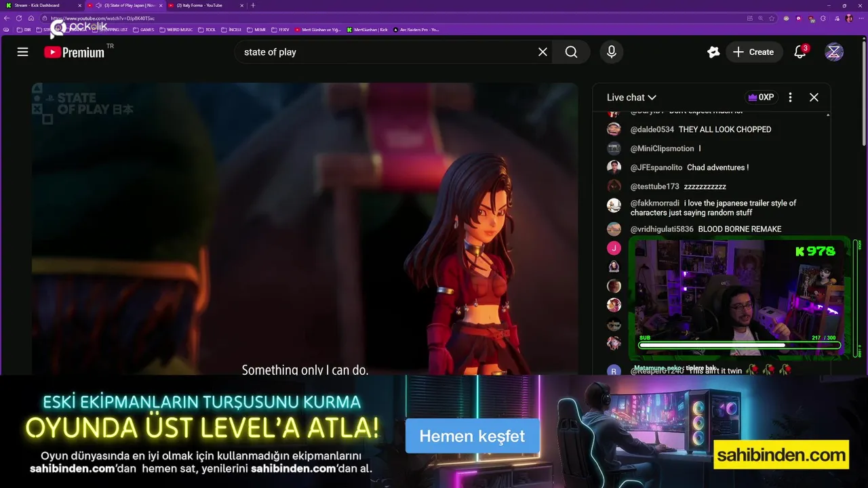The image size is (868, 488).
Task: Click the 0XP crown points badge
Action: [761, 98]
